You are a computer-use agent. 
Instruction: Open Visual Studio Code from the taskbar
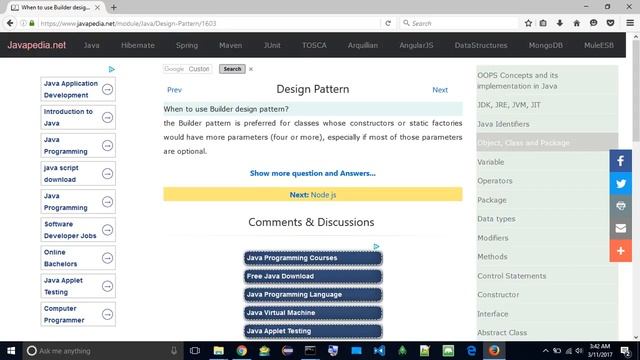click(x=379, y=351)
